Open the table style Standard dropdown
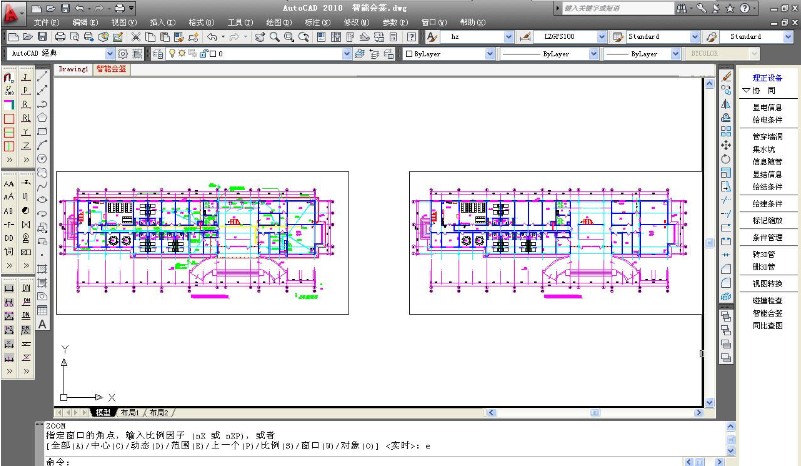Image resolution: width=801 pixels, height=466 pixels. point(695,37)
